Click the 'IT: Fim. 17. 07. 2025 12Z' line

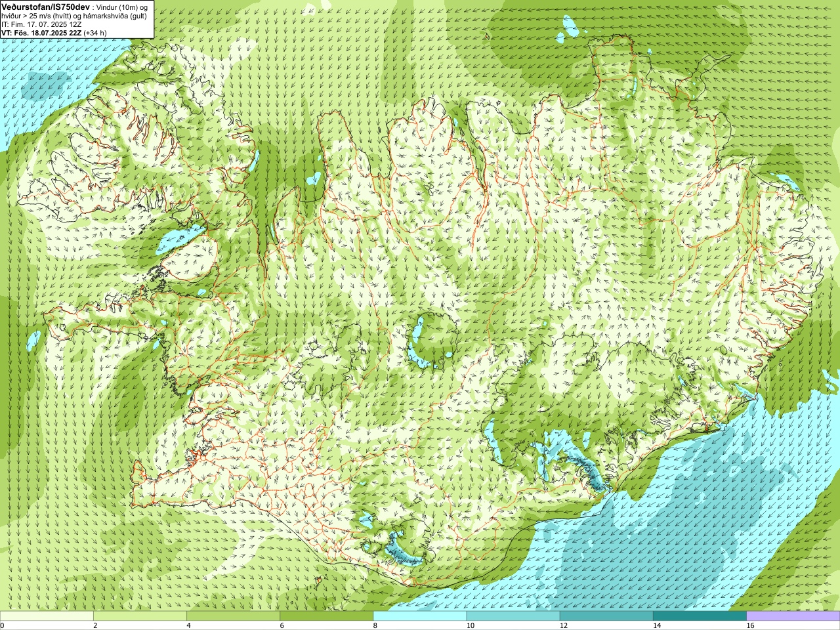(41, 24)
